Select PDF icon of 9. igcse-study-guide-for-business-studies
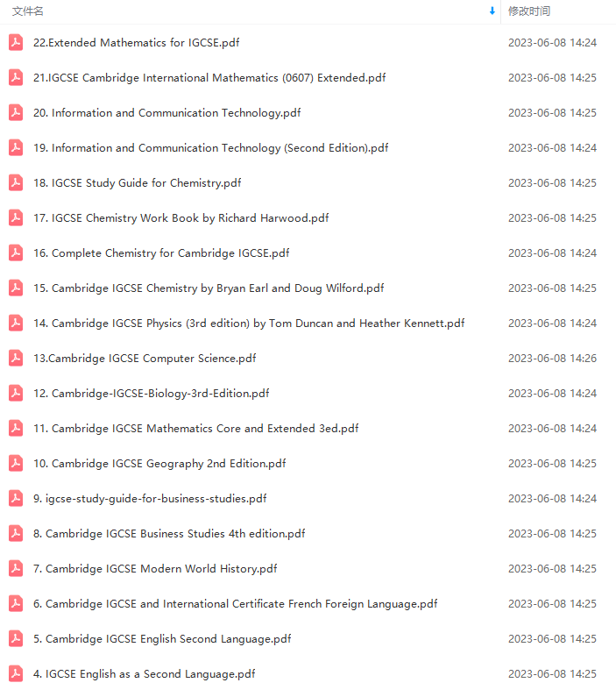616x697 pixels. [x=16, y=498]
